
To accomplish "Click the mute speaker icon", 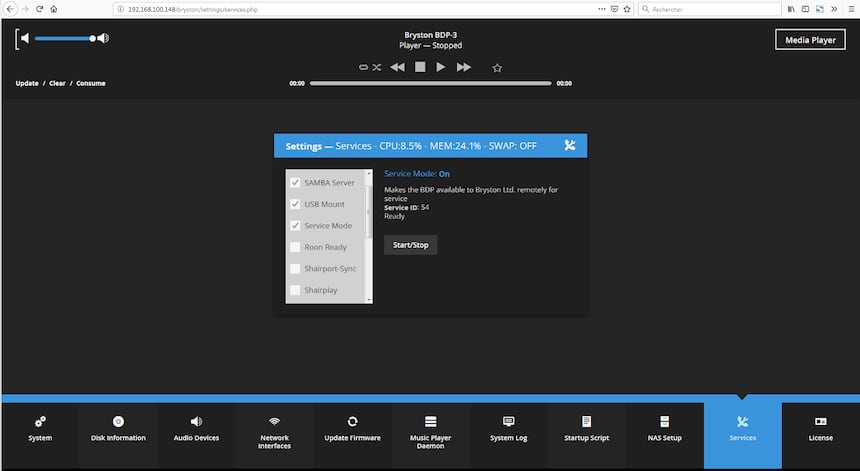I will [23, 38].
